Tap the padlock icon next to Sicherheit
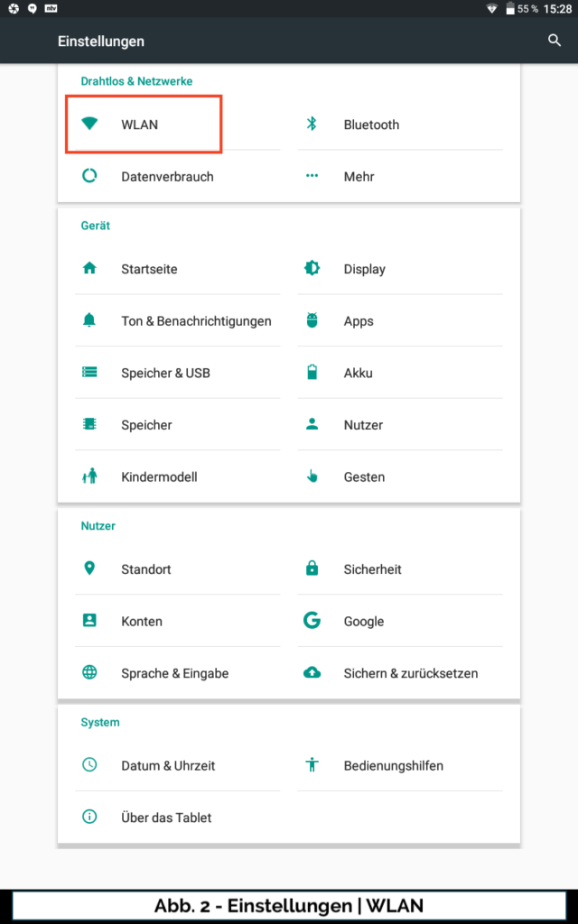The height and width of the screenshot is (924, 578). 312,568
